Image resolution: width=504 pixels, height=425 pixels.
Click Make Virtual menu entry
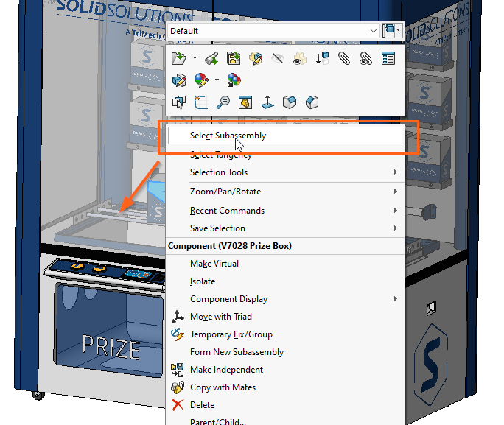pos(214,264)
